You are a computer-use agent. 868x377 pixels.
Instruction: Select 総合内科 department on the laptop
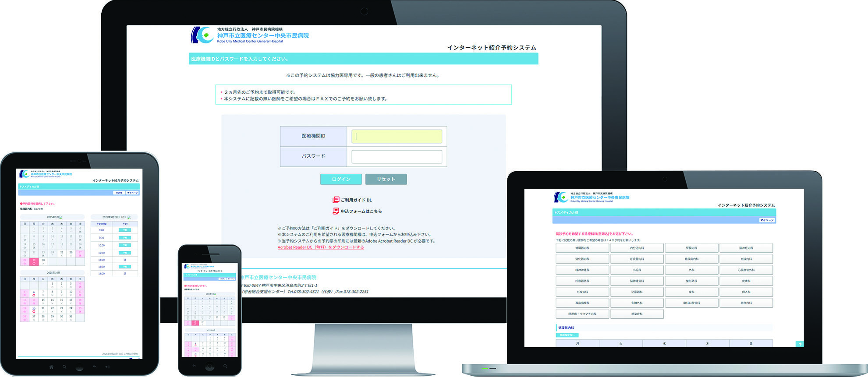click(x=746, y=303)
